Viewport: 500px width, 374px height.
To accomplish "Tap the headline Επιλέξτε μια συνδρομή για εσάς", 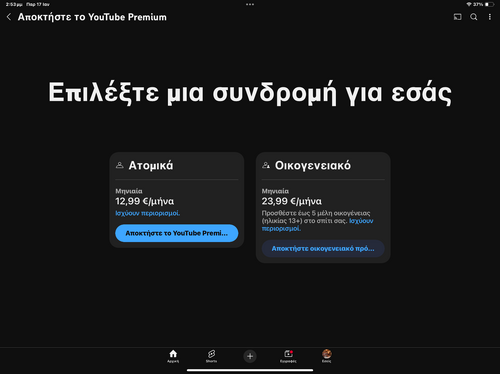I will point(250,93).
